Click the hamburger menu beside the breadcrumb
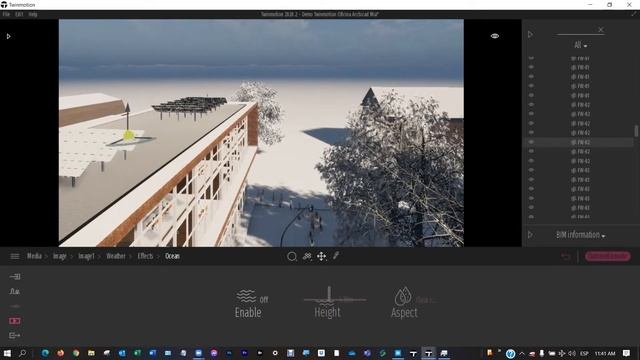Image resolution: width=640 pixels, height=360 pixels. pyautogui.click(x=15, y=256)
